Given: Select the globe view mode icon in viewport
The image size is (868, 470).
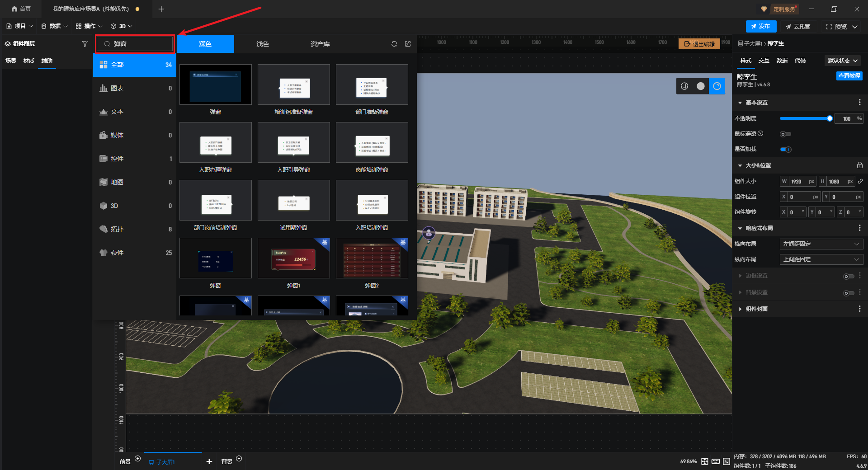Looking at the screenshot, I should click(684, 86).
